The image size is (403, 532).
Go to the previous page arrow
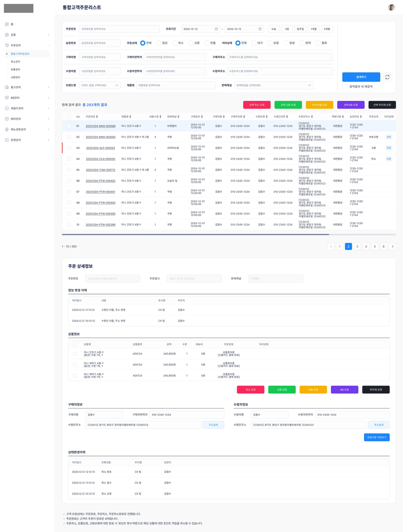[x=331, y=247]
